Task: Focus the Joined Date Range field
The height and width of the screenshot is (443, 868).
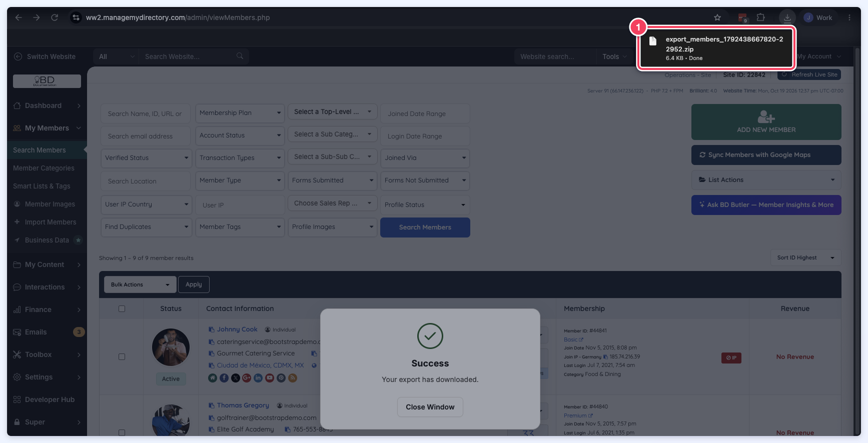Action: pyautogui.click(x=425, y=113)
